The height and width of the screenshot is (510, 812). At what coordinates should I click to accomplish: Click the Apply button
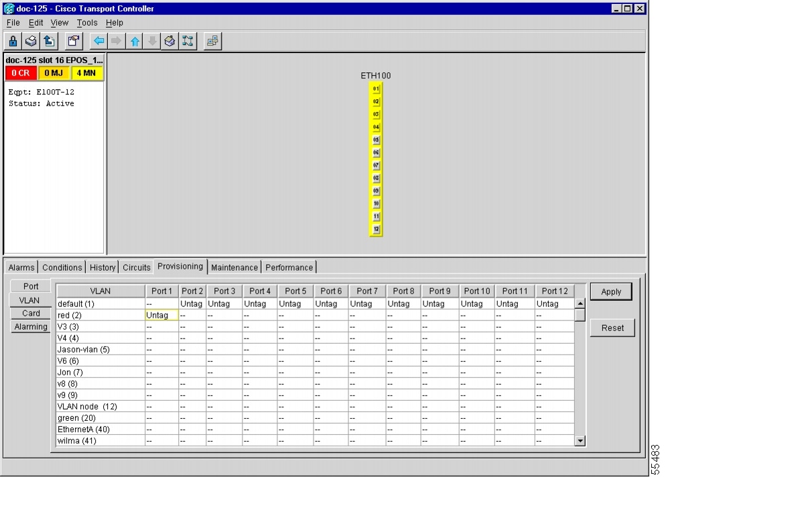point(611,292)
